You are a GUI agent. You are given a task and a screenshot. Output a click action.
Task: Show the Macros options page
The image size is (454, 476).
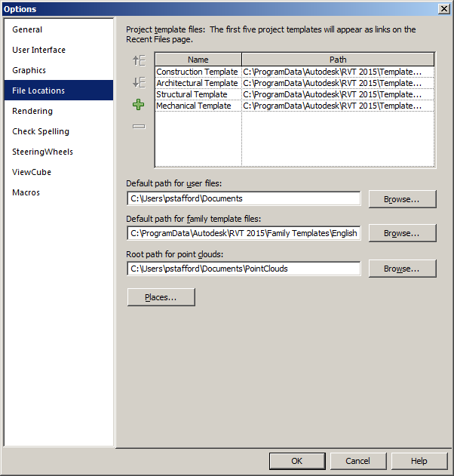[26, 192]
